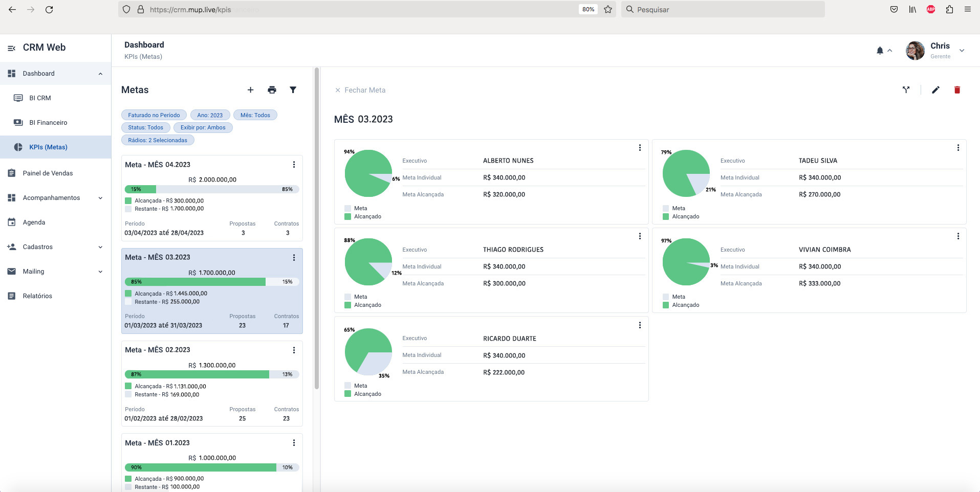Open notifications bell icon
980x492 pixels.
click(880, 50)
